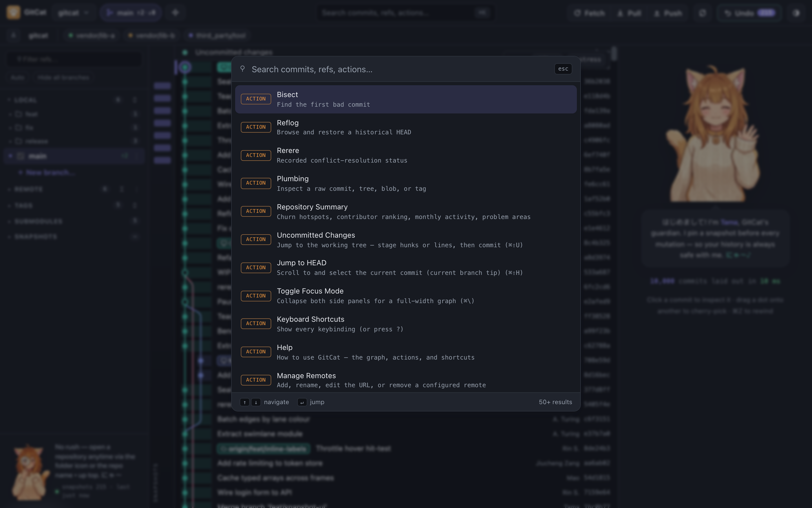The image size is (812, 508).
Task: Click the blurred Fetch button in toolbar
Action: [589, 13]
